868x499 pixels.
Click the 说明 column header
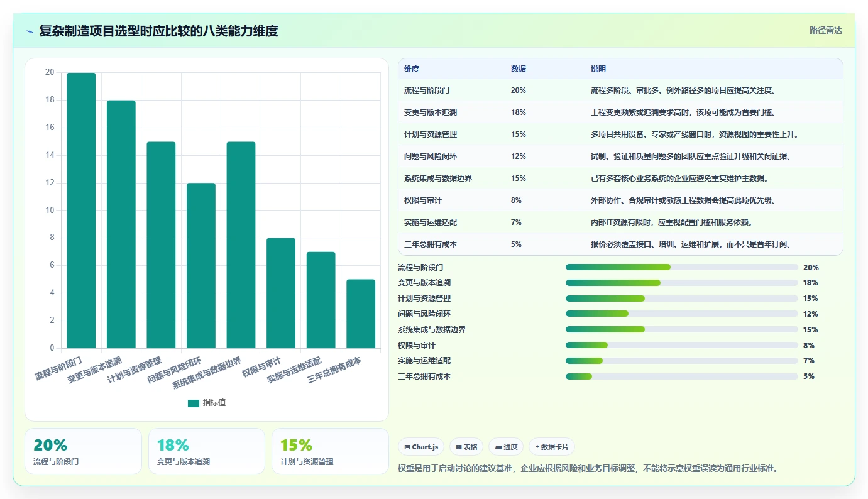point(598,69)
